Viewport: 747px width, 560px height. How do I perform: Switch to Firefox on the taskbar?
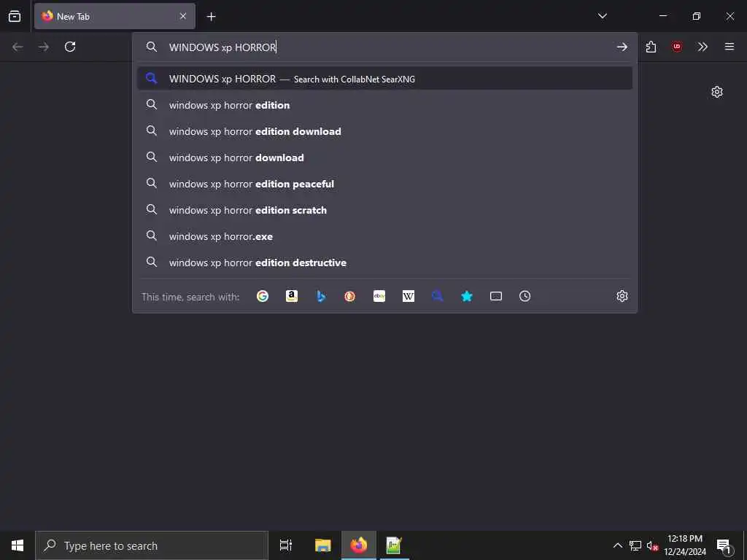pos(359,545)
